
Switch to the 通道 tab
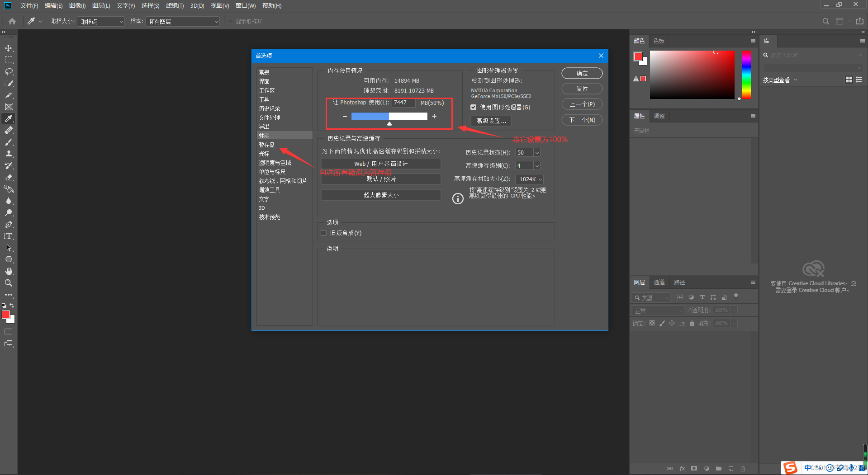pyautogui.click(x=659, y=282)
